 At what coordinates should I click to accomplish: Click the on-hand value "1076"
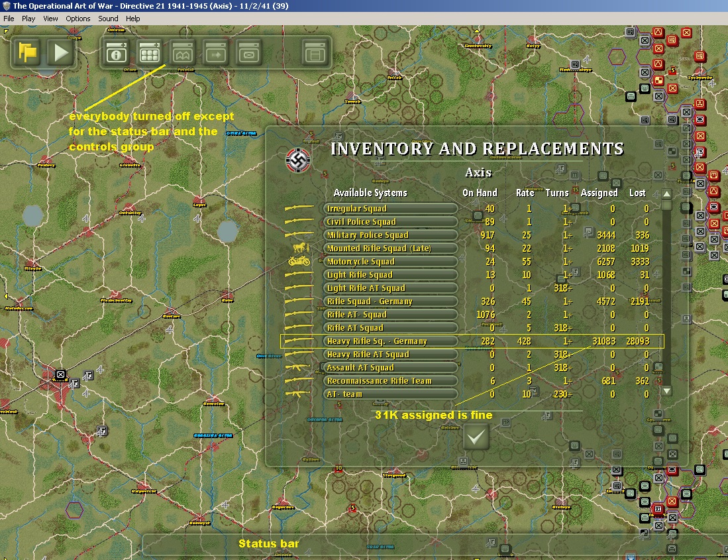tap(486, 314)
